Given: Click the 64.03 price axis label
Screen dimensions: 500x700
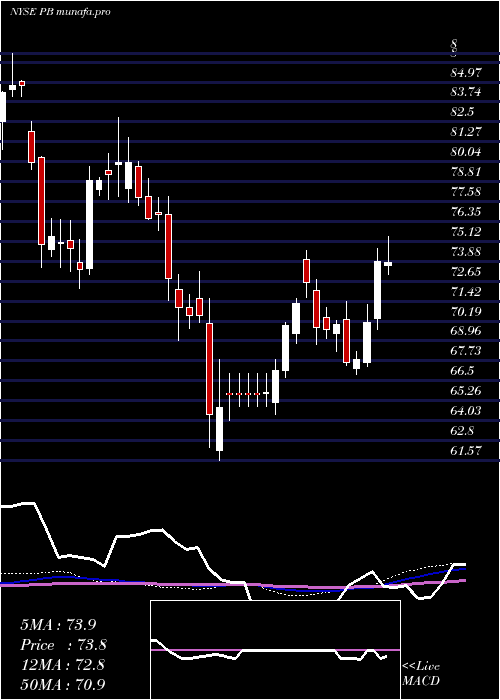Looking at the screenshot, I should 466,411.
